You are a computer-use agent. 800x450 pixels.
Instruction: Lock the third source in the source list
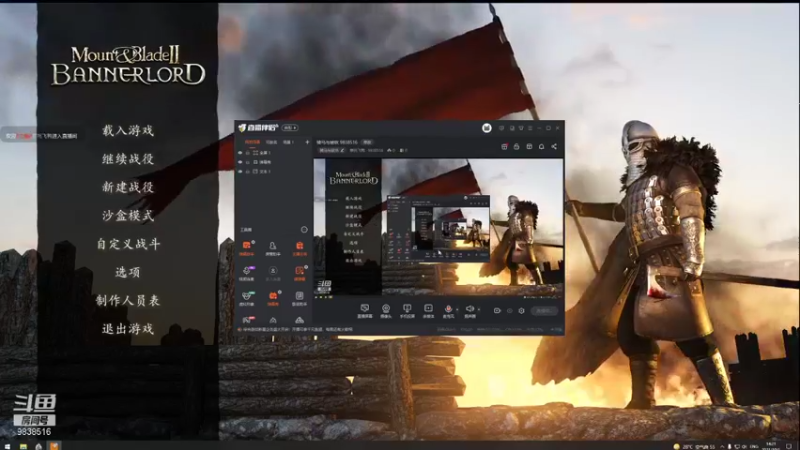248,171
